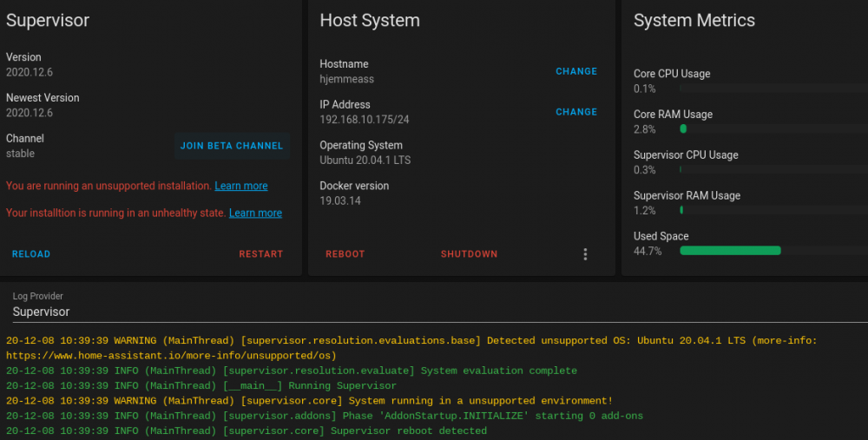This screenshot has height=440, width=868.
Task: Click the Docker version 19.03.14 value
Action: click(x=340, y=200)
